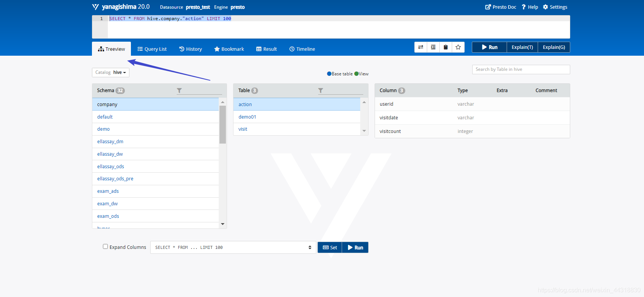Screen dimensions: 644x297
Task: Open the Engine presto selector
Action: tap(229, 7)
